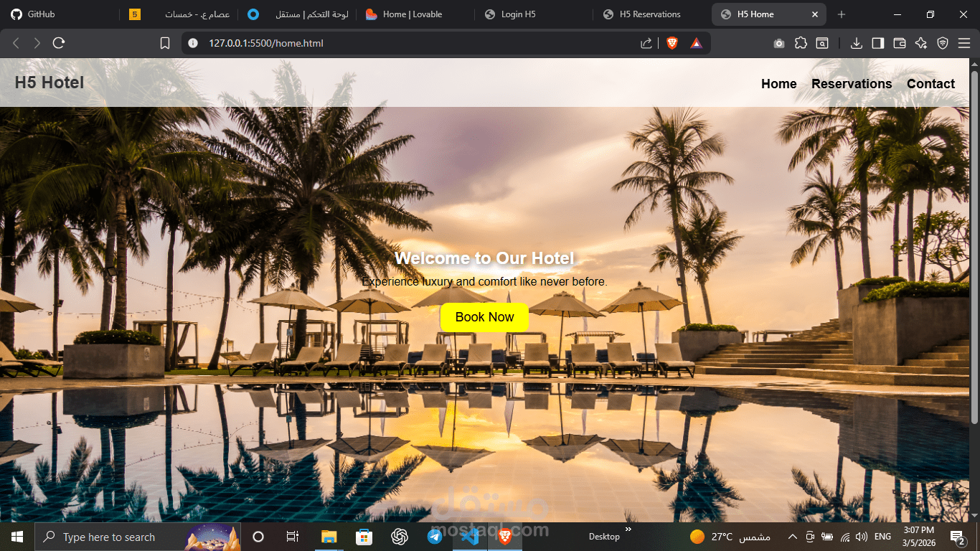Image resolution: width=980 pixels, height=551 pixels.
Task: Switch to the خمسات tab
Action: point(179,14)
